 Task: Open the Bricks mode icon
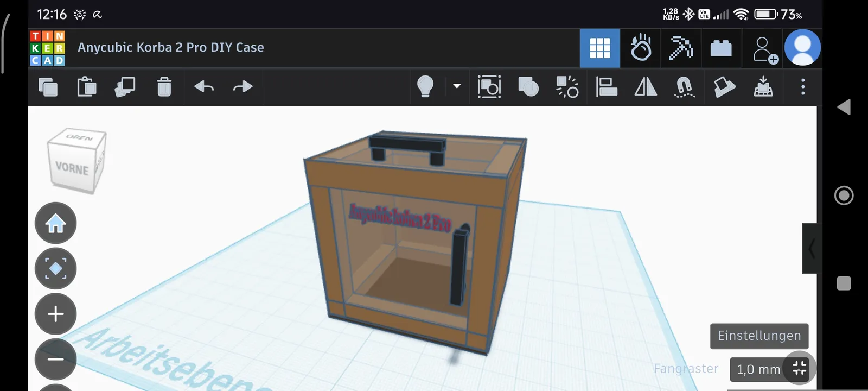point(721,48)
